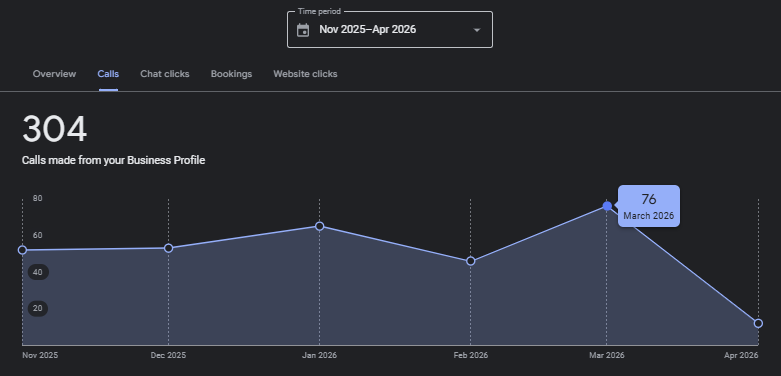Go to the Bookings tab
This screenshot has height=376, width=781.
pos(231,74)
